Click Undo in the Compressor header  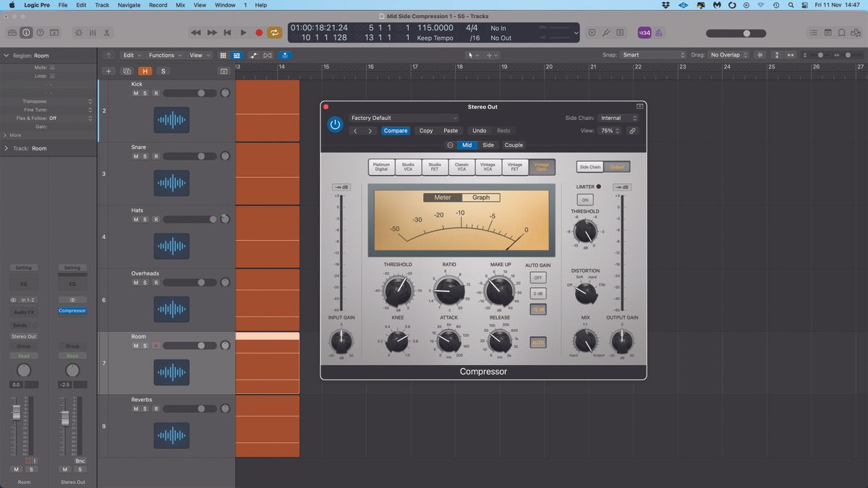point(479,131)
